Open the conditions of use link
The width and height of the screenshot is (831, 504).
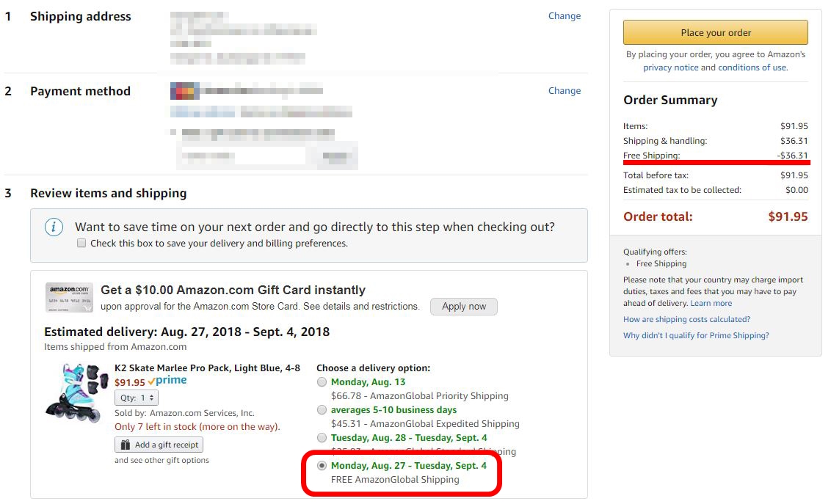[752, 67]
